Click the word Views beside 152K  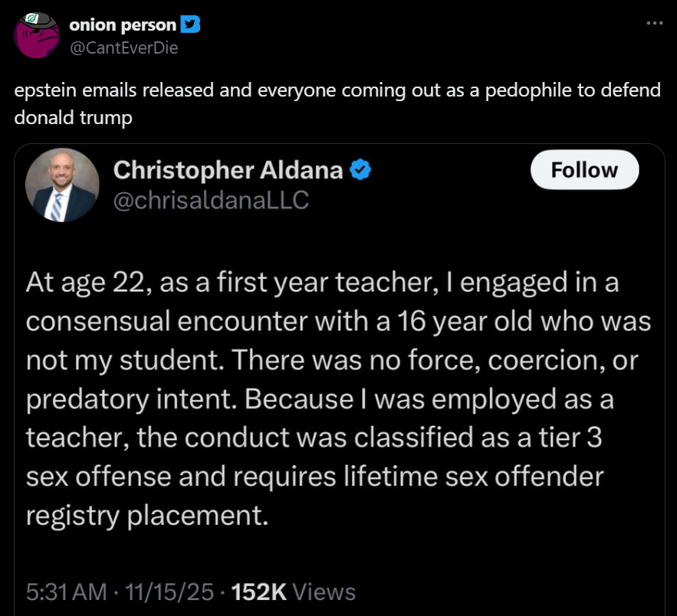[324, 591]
